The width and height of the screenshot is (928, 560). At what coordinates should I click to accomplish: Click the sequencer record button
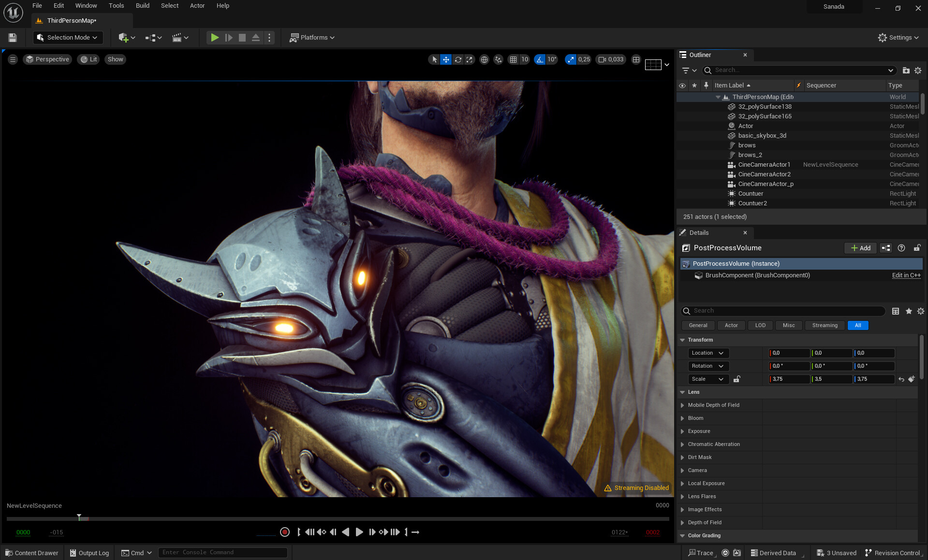tap(285, 532)
